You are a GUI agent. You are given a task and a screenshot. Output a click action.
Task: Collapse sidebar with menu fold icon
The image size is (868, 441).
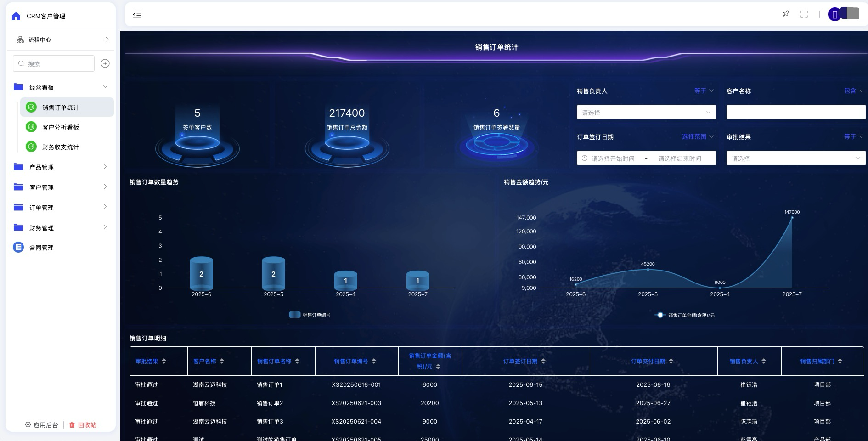tap(137, 14)
